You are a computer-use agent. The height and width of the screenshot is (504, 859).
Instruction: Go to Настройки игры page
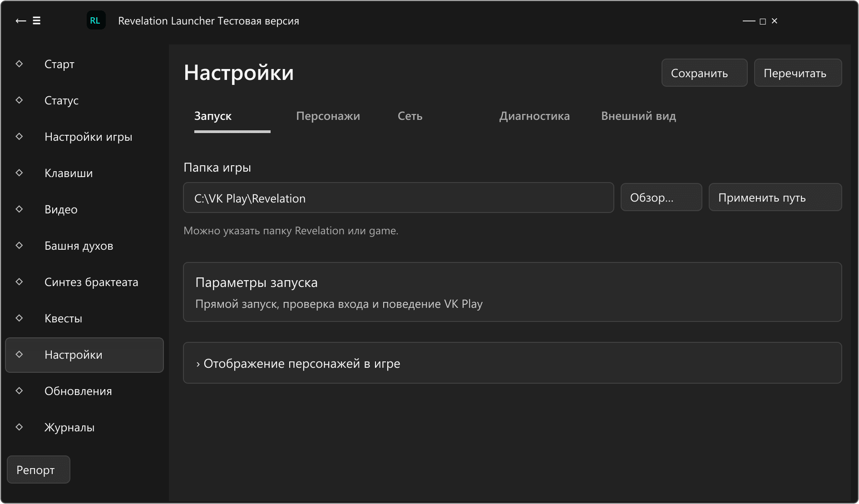84,137
